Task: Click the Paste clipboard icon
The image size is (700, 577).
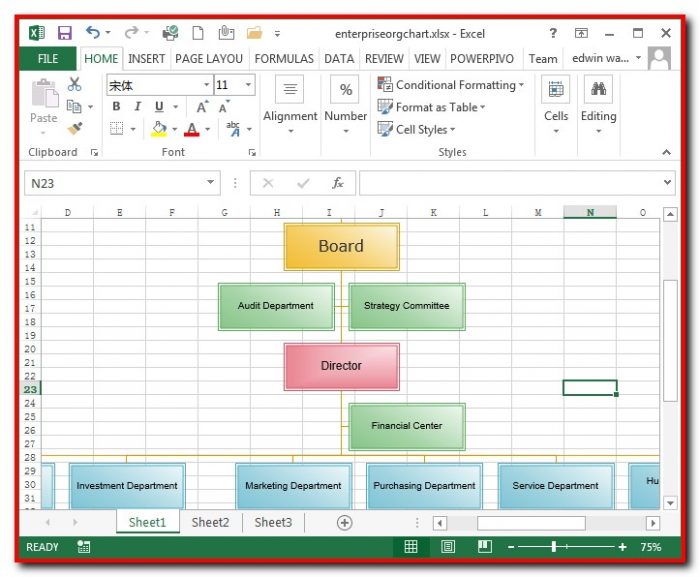Action: [44, 93]
